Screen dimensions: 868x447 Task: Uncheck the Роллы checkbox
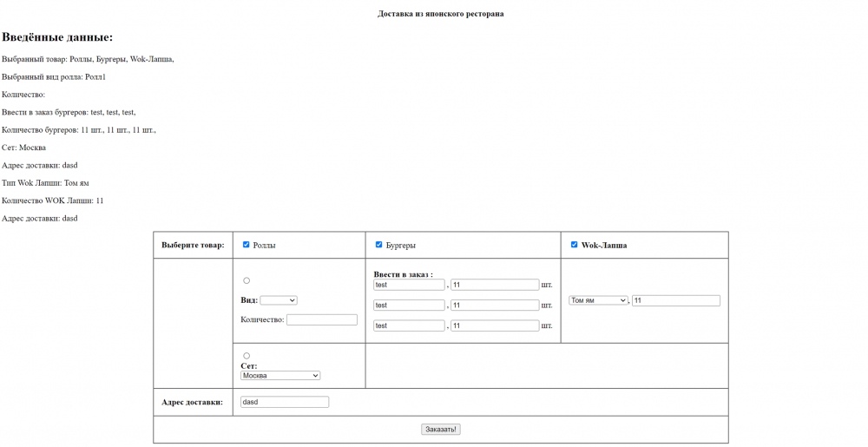point(247,245)
